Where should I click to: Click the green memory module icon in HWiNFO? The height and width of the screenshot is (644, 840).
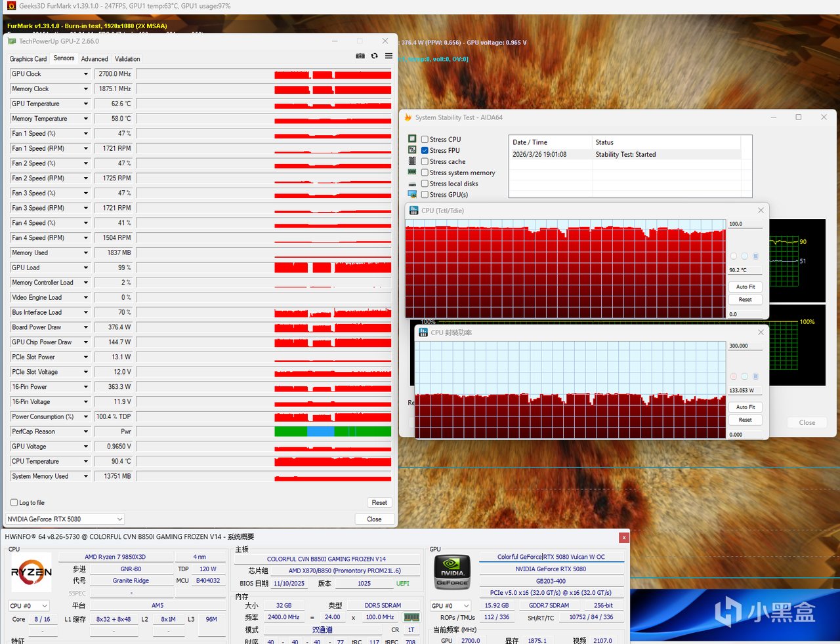coord(411,617)
